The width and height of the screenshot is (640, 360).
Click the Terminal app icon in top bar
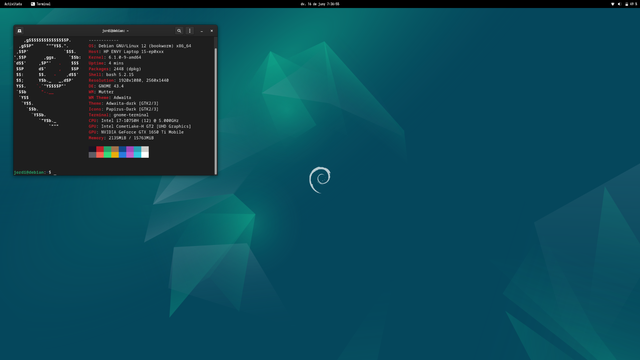click(33, 4)
